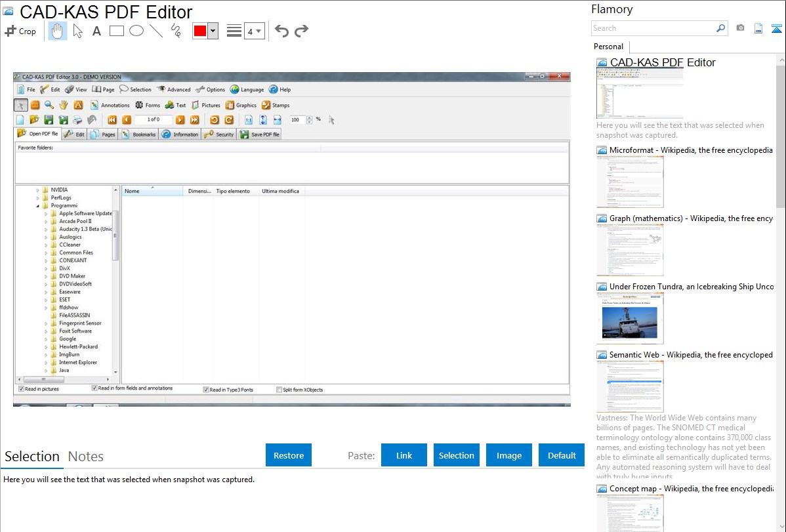Click the line thickness icon
Viewport: 786px width, 532px height.
(x=234, y=31)
